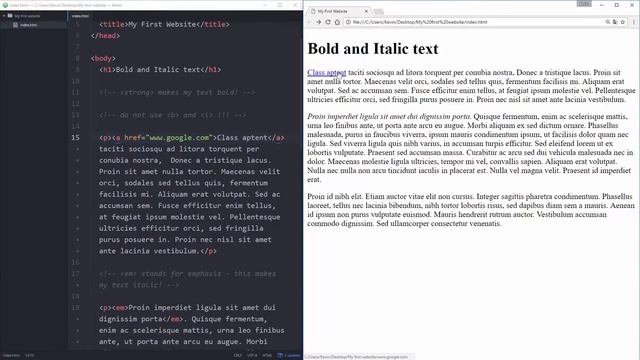The width and height of the screenshot is (640, 360).
Task: Change UTF-8 encoding in status bar
Action: point(252,356)
